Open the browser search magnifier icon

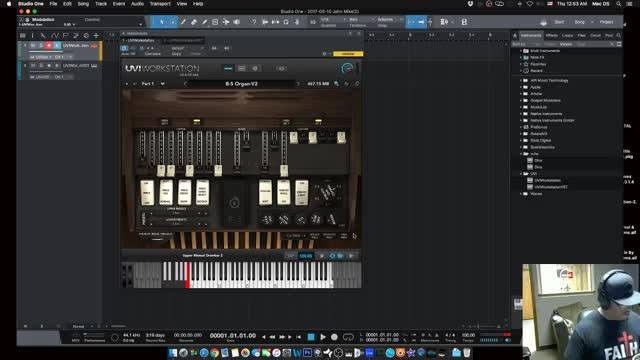619,36
